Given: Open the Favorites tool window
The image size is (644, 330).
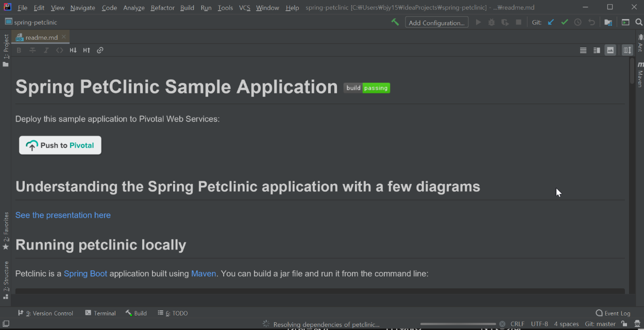Looking at the screenshot, I should 6,231.
